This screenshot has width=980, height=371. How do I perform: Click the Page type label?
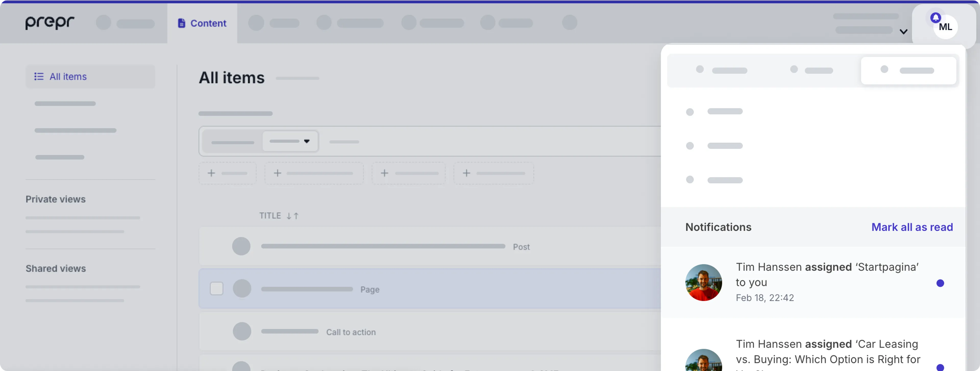click(x=370, y=289)
